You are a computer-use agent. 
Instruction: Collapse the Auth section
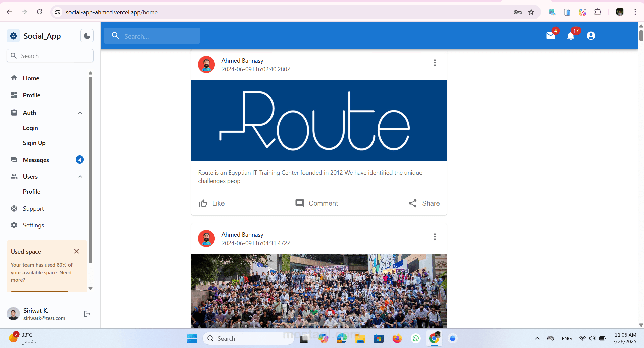[80, 113]
